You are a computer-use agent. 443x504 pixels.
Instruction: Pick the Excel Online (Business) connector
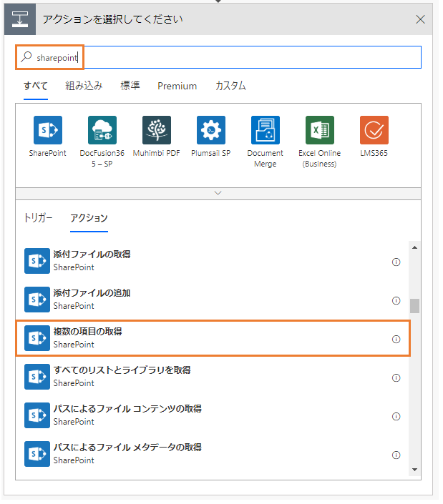point(319,130)
